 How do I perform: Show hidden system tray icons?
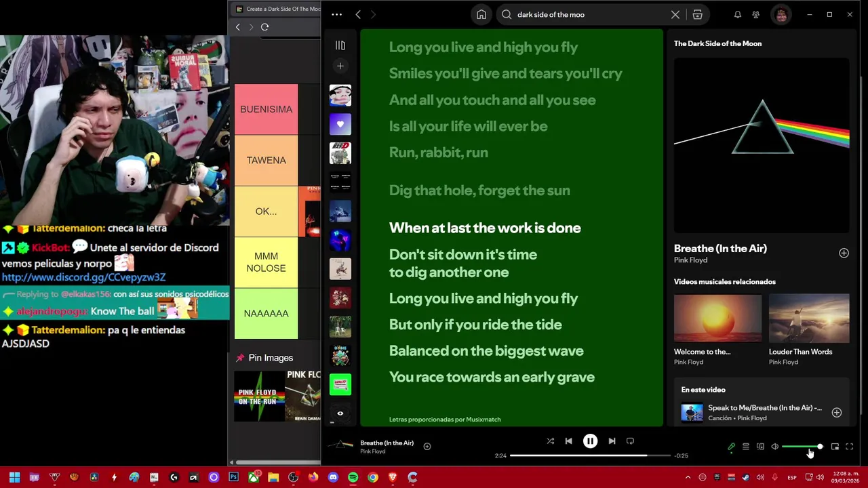tap(688, 478)
